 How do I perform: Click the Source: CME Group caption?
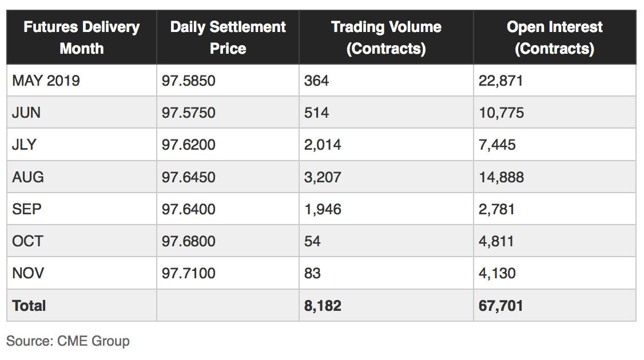(x=68, y=341)
